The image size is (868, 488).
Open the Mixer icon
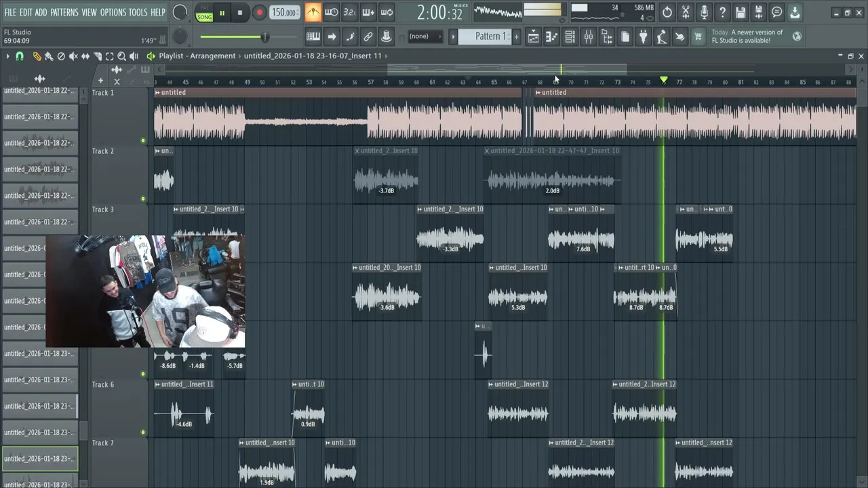(589, 37)
